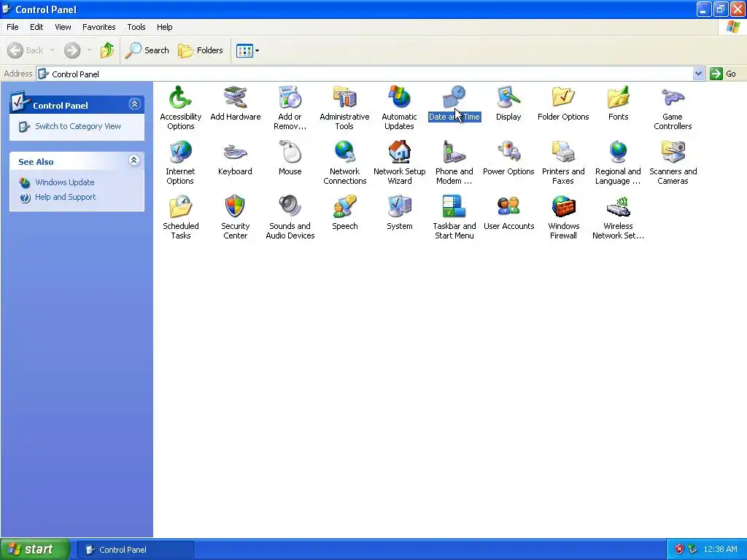Open the Fonts folder icon
The width and height of the screenshot is (747, 560).
pyautogui.click(x=618, y=98)
